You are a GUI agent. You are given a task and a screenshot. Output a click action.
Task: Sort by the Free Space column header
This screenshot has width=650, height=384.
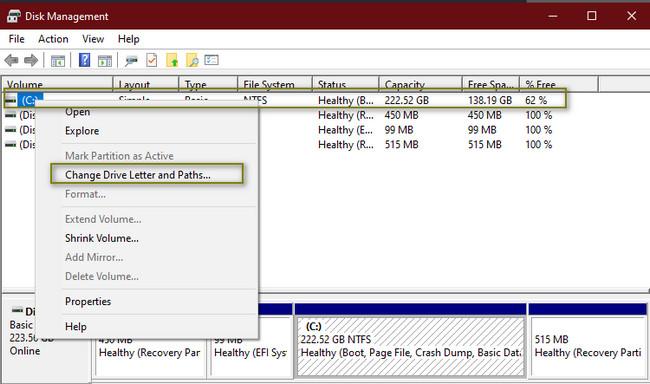(491, 84)
